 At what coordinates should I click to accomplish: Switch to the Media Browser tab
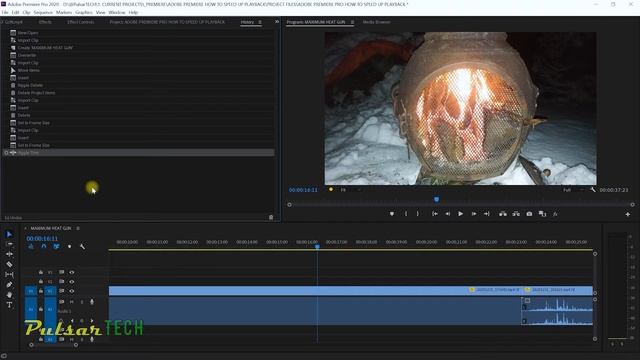pos(376,22)
